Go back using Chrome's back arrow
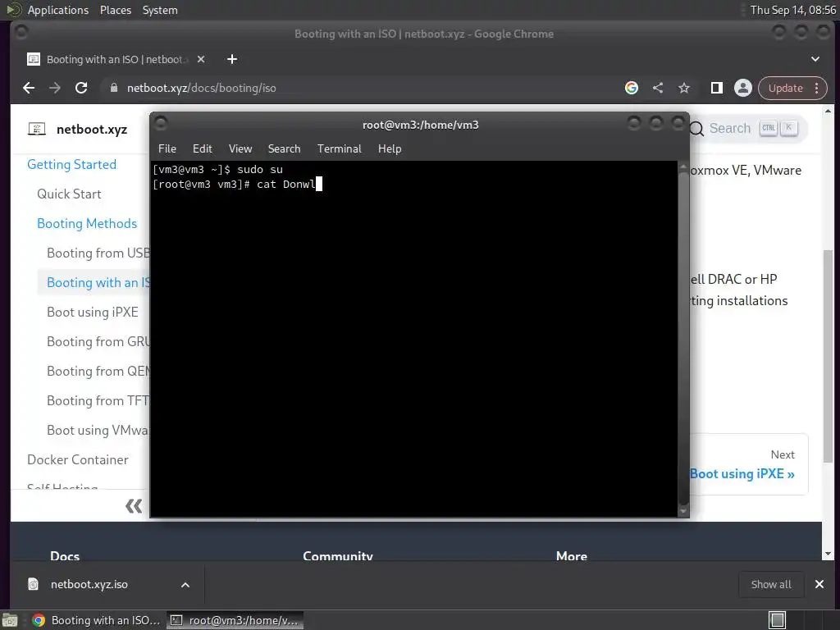Viewport: 840px width, 630px height. coord(29,88)
